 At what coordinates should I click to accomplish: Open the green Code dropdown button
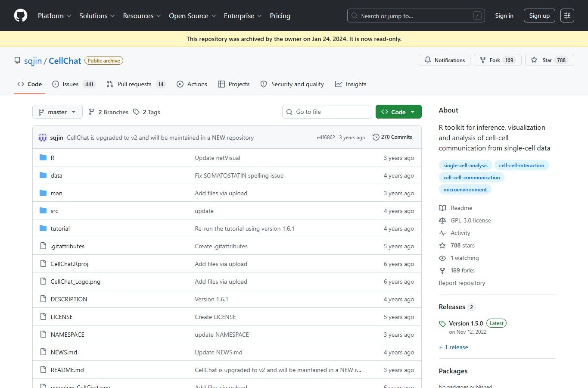(x=398, y=112)
